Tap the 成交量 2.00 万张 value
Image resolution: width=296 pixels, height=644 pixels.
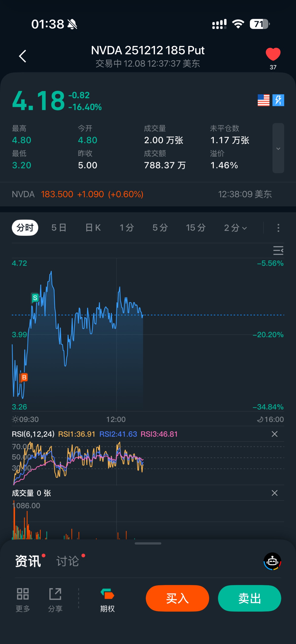(164, 140)
